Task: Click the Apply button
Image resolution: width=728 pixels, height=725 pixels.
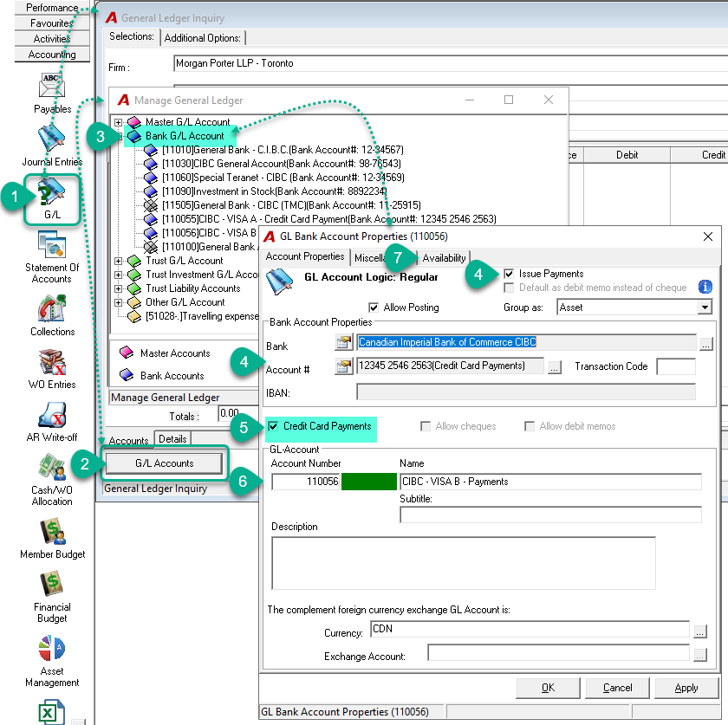Action: (x=686, y=688)
